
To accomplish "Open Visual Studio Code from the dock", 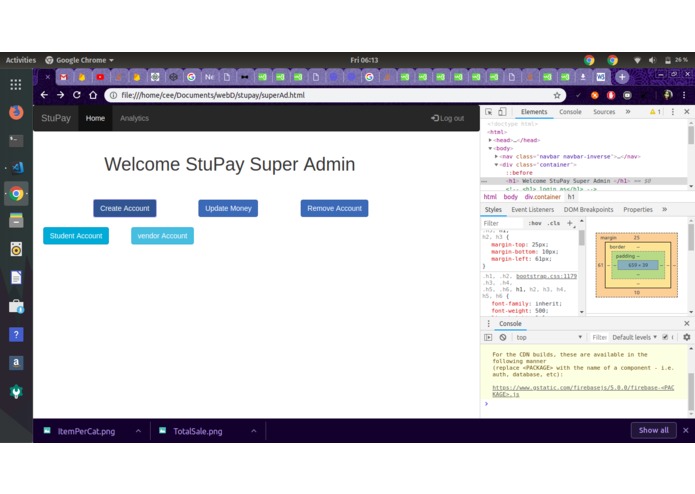I will (x=18, y=167).
